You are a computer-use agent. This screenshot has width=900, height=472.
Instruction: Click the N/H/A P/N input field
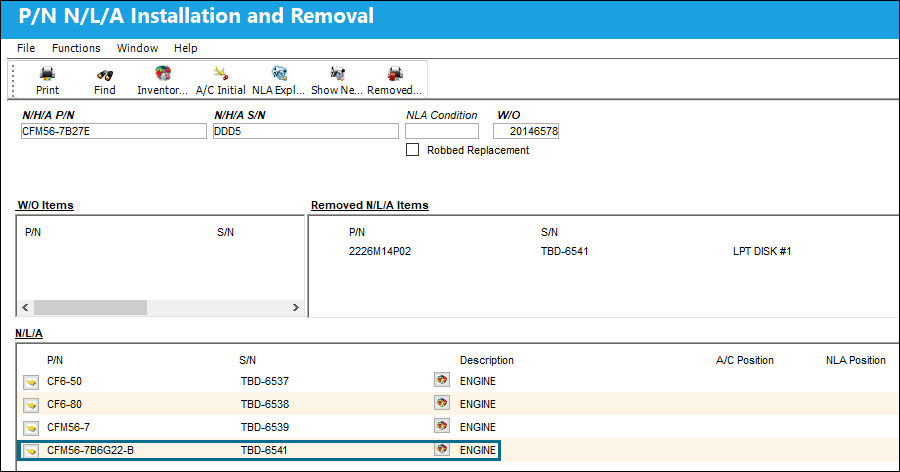(x=114, y=131)
